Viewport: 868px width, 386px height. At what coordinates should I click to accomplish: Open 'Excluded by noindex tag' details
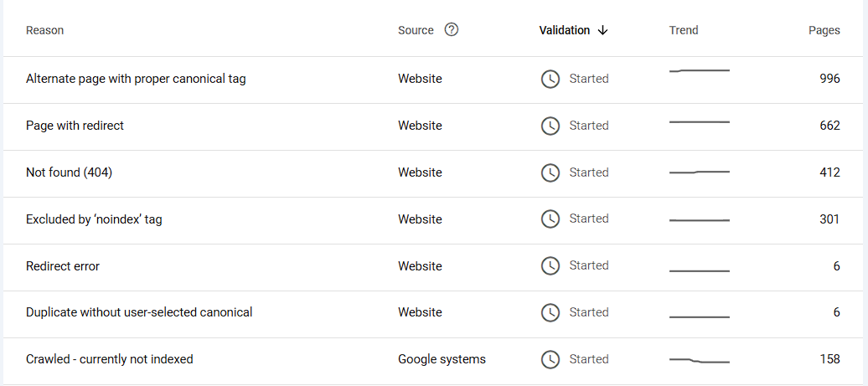coord(94,219)
